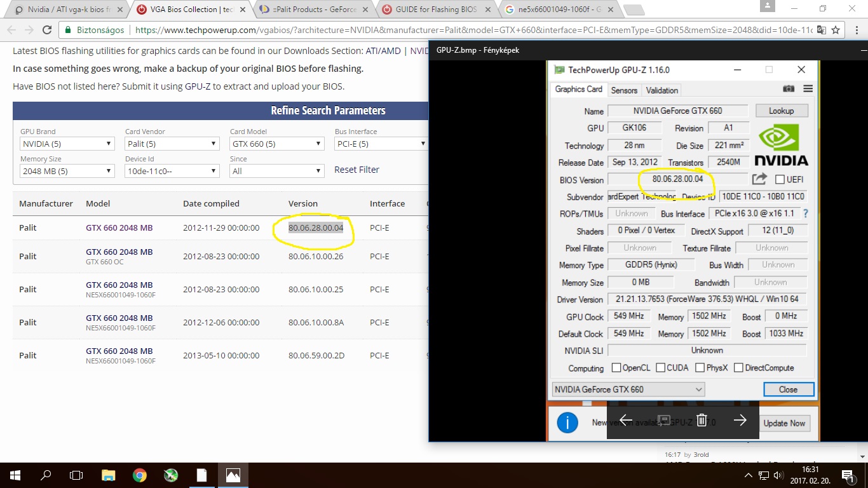Toggle the UEFI checkbox in GPU-Z

780,180
